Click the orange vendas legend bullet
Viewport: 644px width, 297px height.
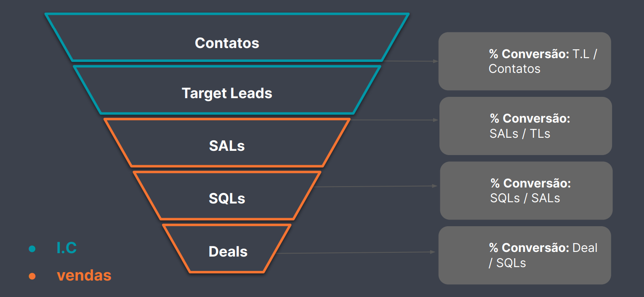(32, 276)
